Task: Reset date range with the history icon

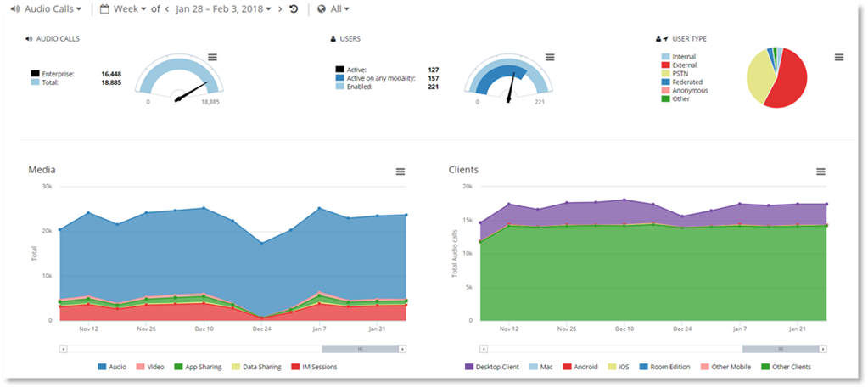Action: (x=294, y=9)
